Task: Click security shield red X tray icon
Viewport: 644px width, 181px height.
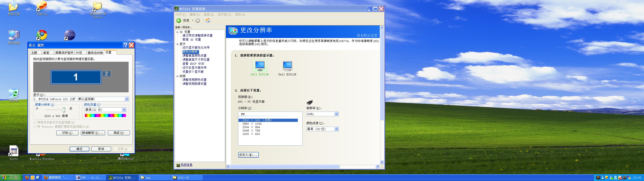Action: tap(620, 178)
